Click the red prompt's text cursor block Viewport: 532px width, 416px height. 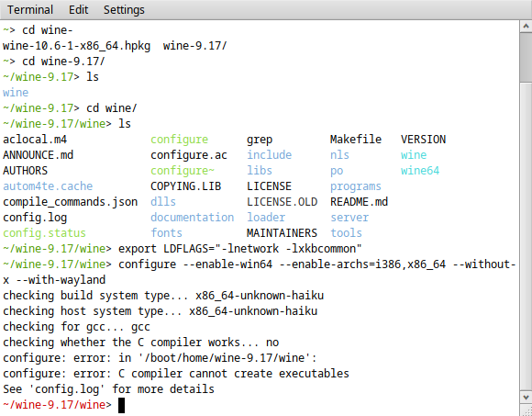[121, 406]
